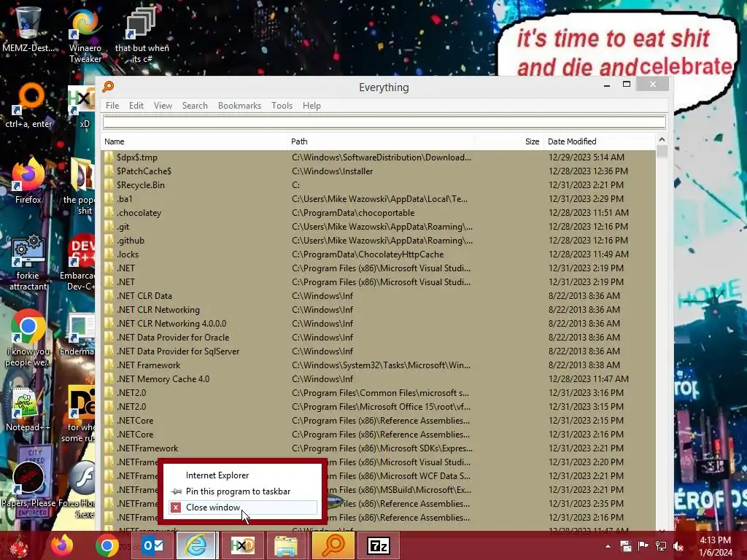This screenshot has height=560, width=747.
Task: Select the Embarcadero Dev-C++ desktop icon
Action: [x=78, y=262]
